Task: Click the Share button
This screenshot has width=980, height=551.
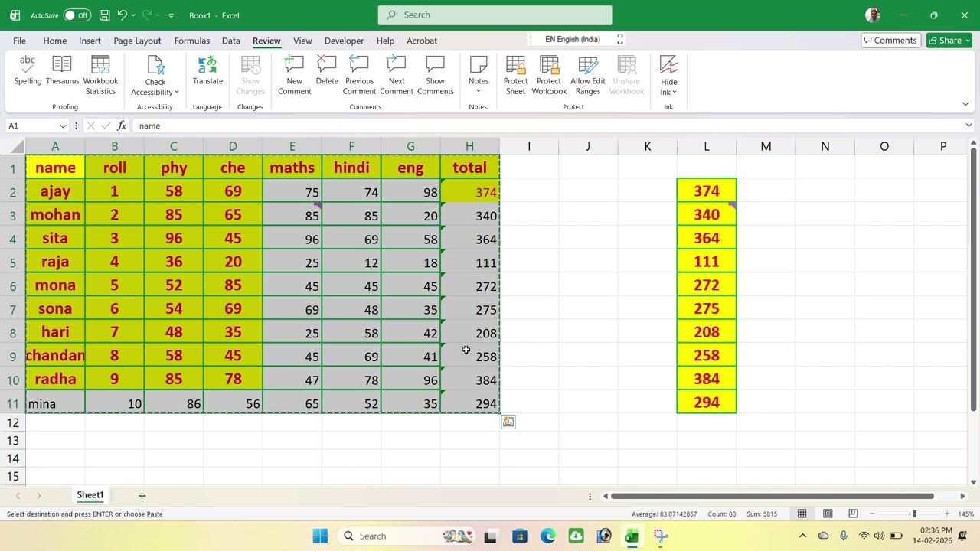Action: tap(949, 41)
